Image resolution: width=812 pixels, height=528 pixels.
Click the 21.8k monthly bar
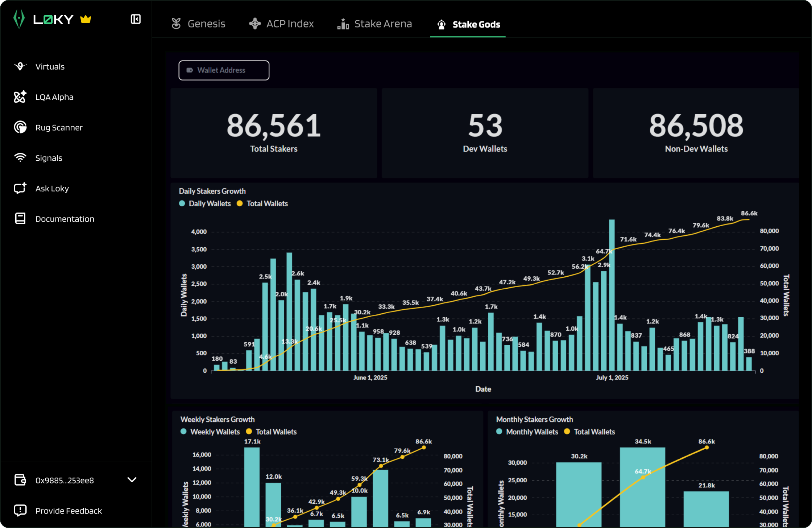tap(707, 509)
